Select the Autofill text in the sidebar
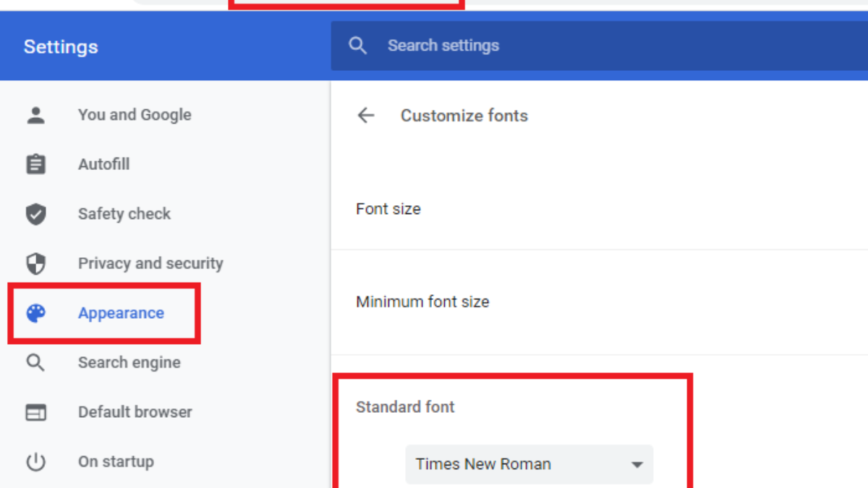The width and height of the screenshot is (868, 488). 103,164
